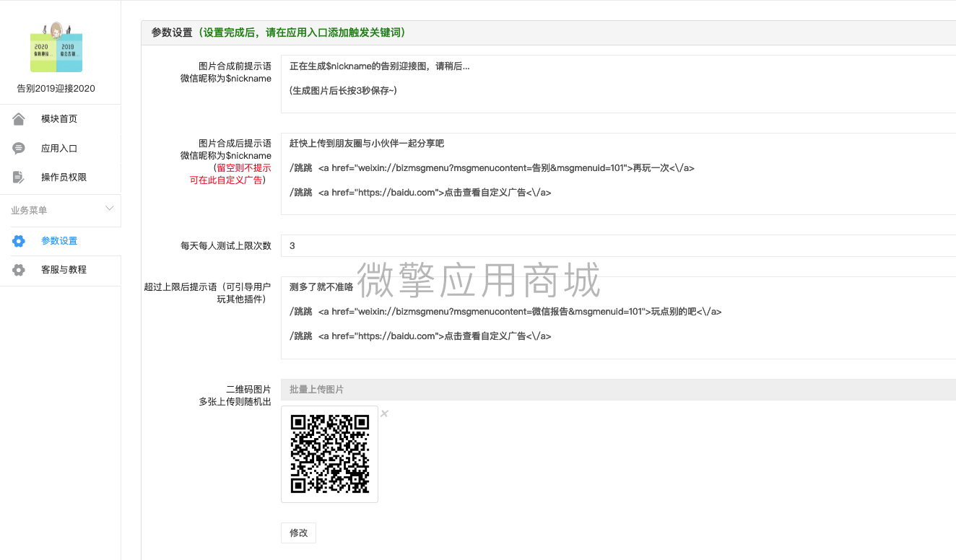Click the module logo above 告别2019迎接2020
The image size is (956, 560).
pos(56,48)
